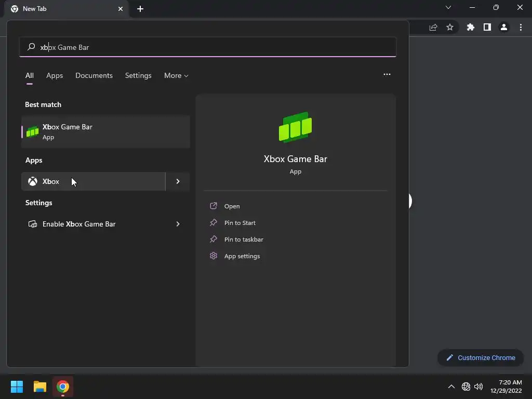
Task: Click the Enable Xbox Game Bar settings icon
Action: pyautogui.click(x=33, y=224)
